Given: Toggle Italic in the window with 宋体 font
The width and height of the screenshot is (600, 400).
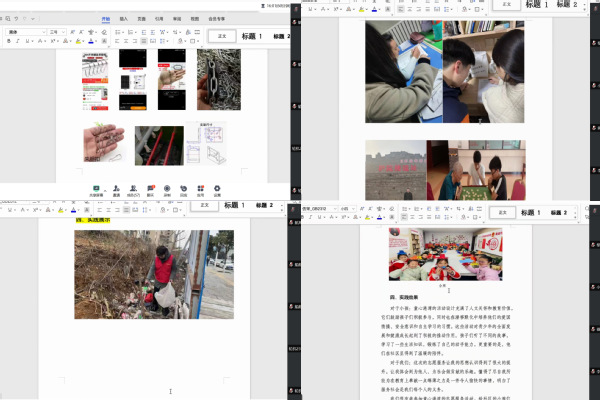Looking at the screenshot, I should (19, 42).
